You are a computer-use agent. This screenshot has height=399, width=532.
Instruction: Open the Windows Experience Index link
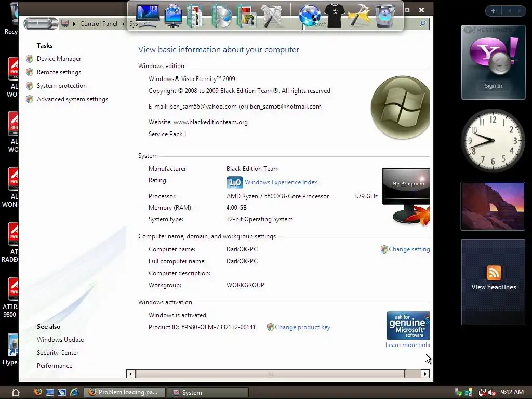pyautogui.click(x=281, y=182)
